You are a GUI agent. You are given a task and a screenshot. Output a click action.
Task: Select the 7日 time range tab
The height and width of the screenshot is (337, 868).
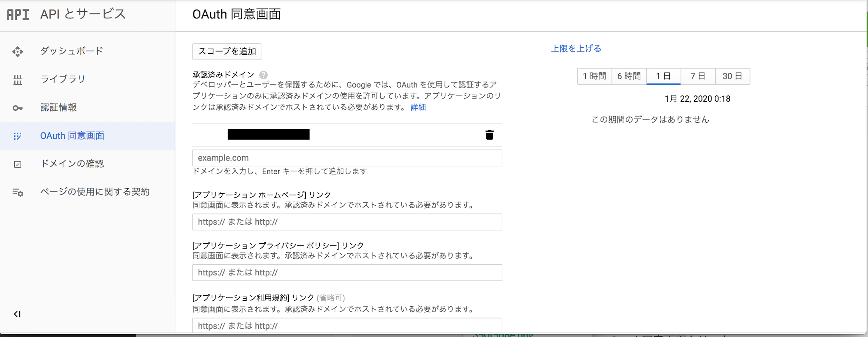point(698,76)
